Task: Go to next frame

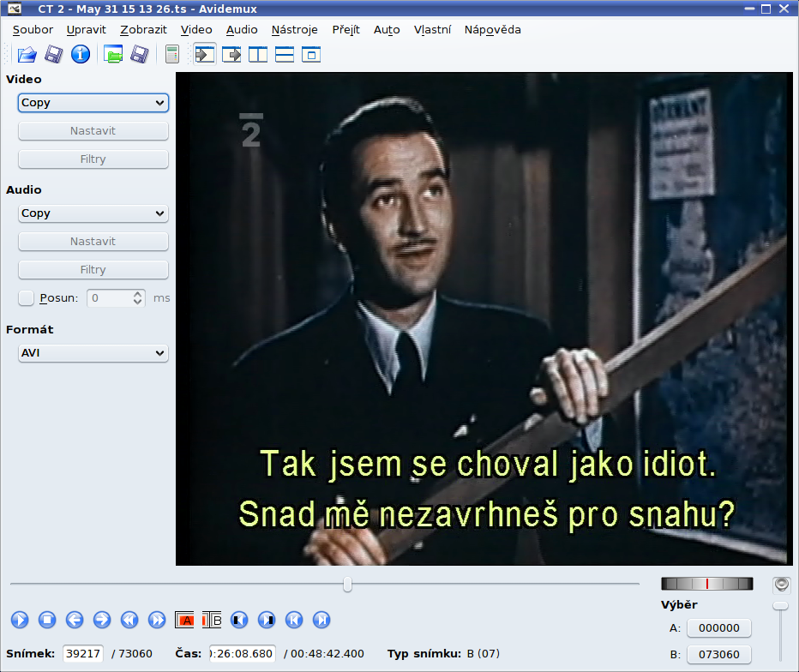Action: click(x=102, y=620)
